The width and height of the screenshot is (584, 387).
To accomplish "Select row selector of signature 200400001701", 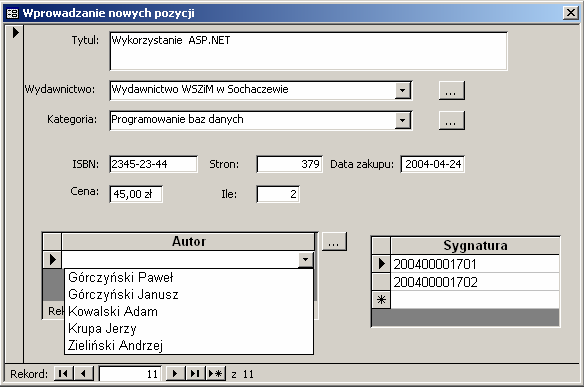I will coord(381,264).
